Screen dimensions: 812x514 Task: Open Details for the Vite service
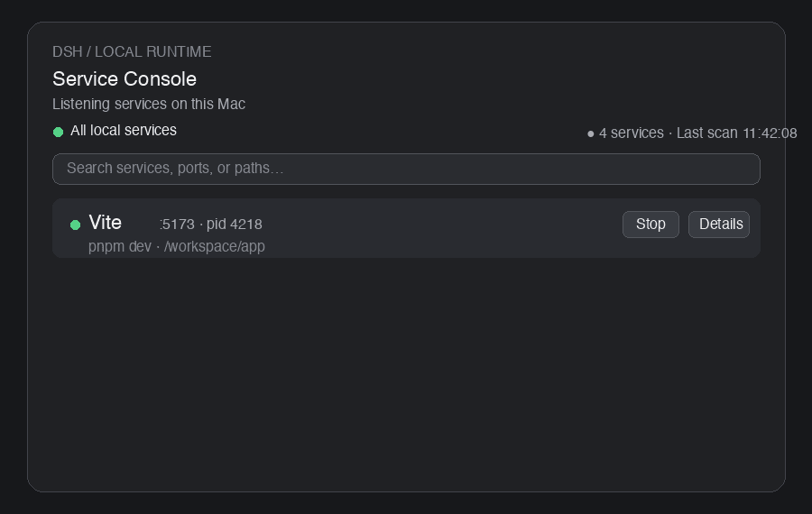coord(719,225)
